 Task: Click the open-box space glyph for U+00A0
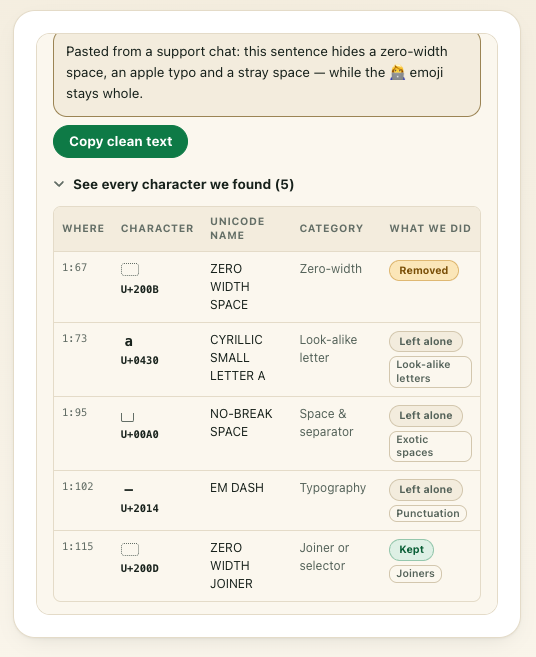(x=127, y=417)
